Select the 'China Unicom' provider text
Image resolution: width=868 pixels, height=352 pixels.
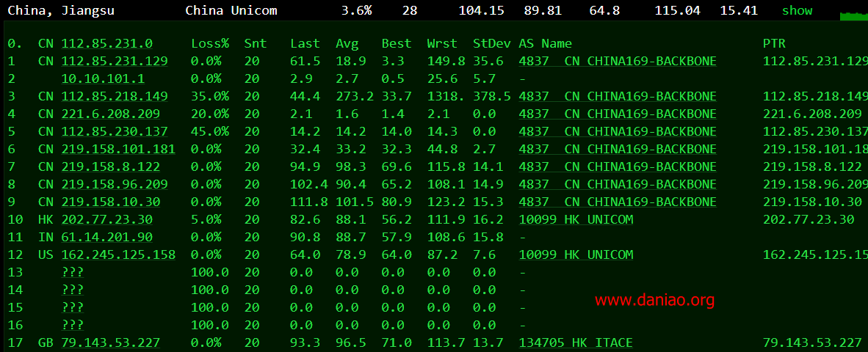(231, 10)
